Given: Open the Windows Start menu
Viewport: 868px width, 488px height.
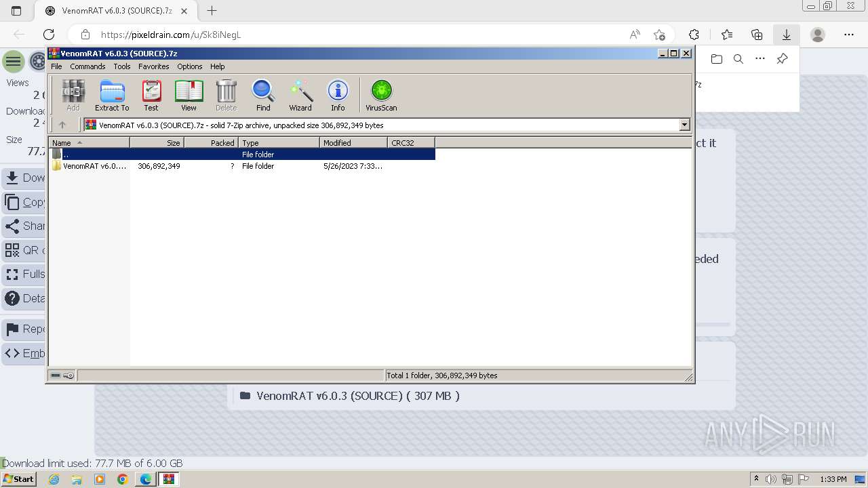Looking at the screenshot, I should (18, 479).
